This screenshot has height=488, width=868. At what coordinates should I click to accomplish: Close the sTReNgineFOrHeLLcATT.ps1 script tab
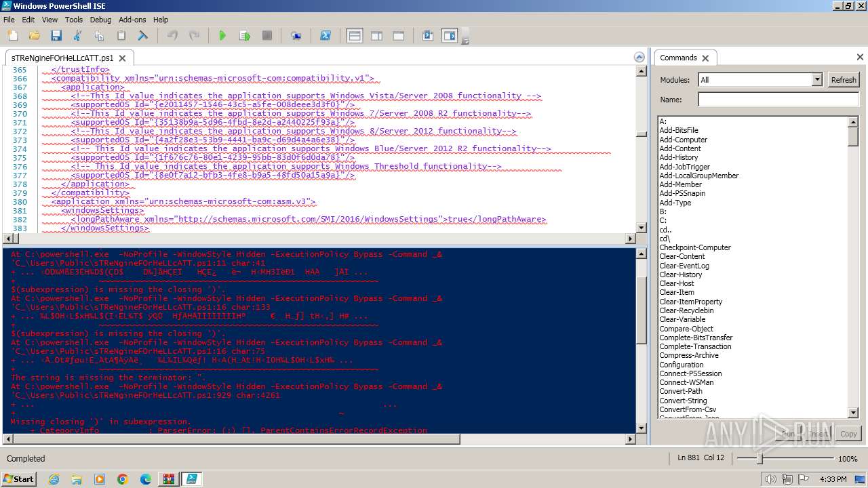[123, 58]
